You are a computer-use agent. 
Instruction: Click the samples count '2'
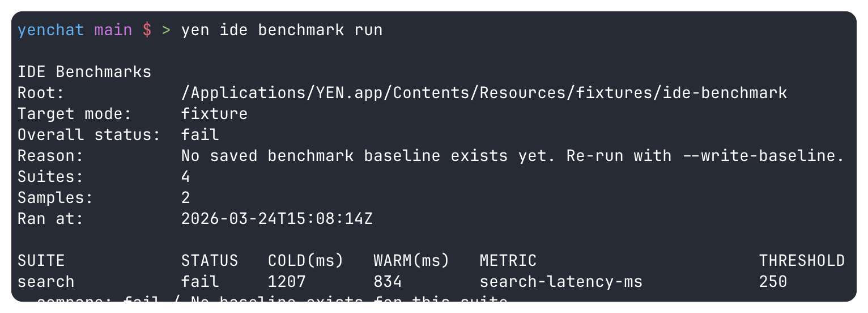click(x=186, y=198)
